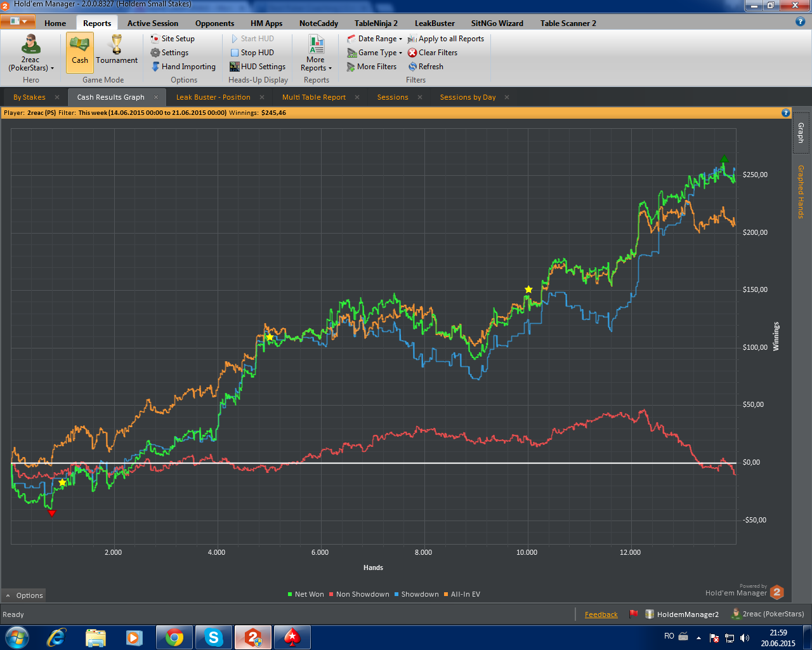Click the ribbon help question mark icon
812x650 pixels.
pyautogui.click(x=800, y=22)
